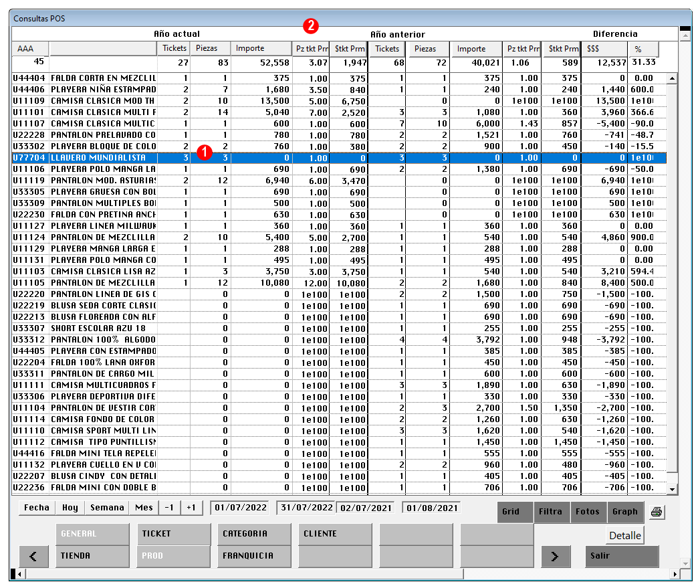Sort by current year Importe header
Image resolution: width=700 pixels, height=588 pixels.
(261, 49)
